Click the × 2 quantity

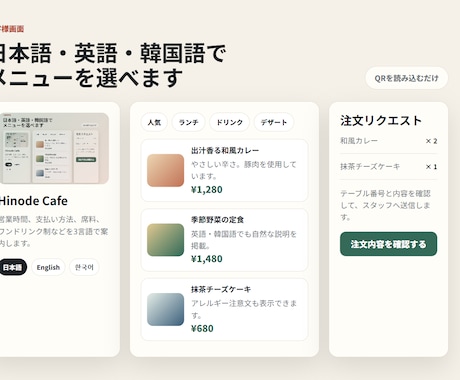431,141
